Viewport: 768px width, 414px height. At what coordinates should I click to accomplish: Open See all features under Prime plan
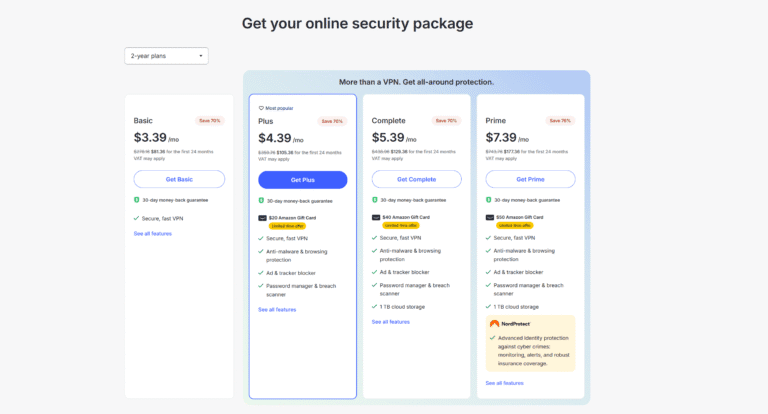(504, 383)
